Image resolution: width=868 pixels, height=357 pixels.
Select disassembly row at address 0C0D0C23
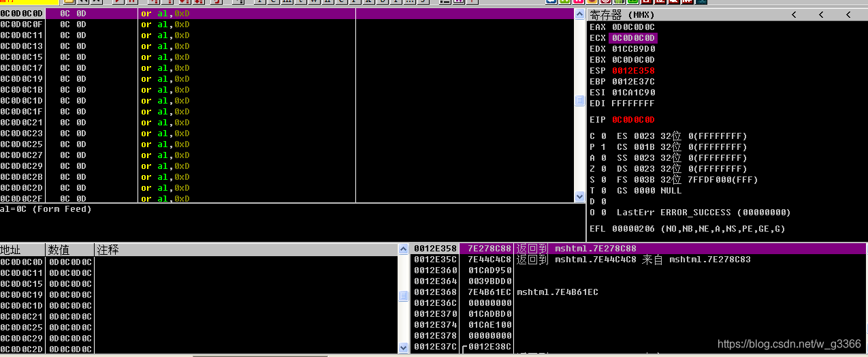(287, 134)
